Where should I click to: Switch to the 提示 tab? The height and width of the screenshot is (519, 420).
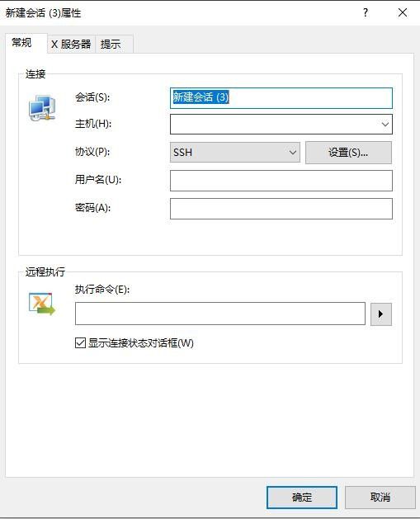point(111,44)
